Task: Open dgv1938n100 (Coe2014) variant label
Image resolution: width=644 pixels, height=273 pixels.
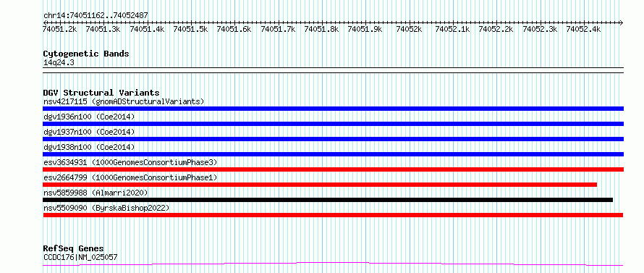Action: (x=89, y=147)
